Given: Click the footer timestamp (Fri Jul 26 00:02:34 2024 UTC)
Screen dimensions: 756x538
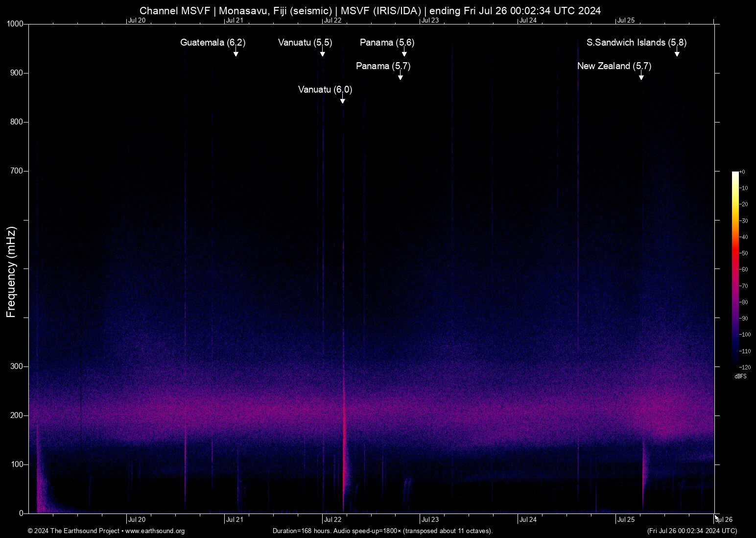Looking at the screenshot, I should click(692, 531).
